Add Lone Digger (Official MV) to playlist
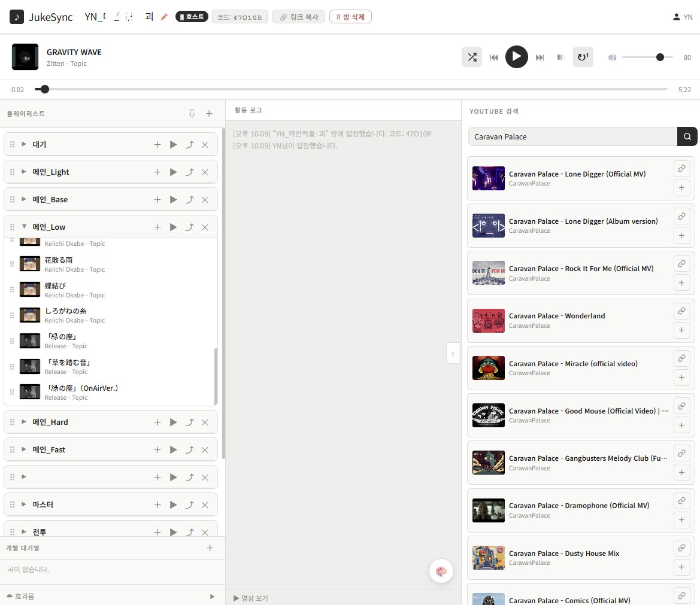This screenshot has height=605, width=700. [x=681, y=188]
